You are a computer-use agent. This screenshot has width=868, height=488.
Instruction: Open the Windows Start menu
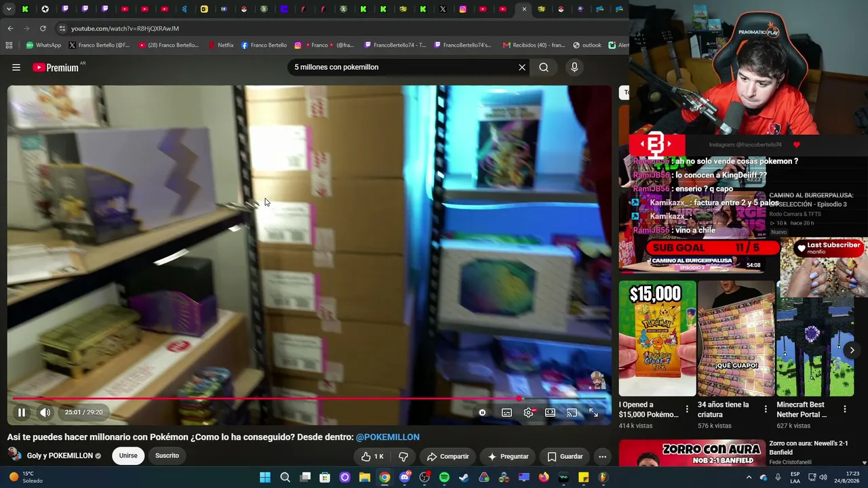coord(265,477)
